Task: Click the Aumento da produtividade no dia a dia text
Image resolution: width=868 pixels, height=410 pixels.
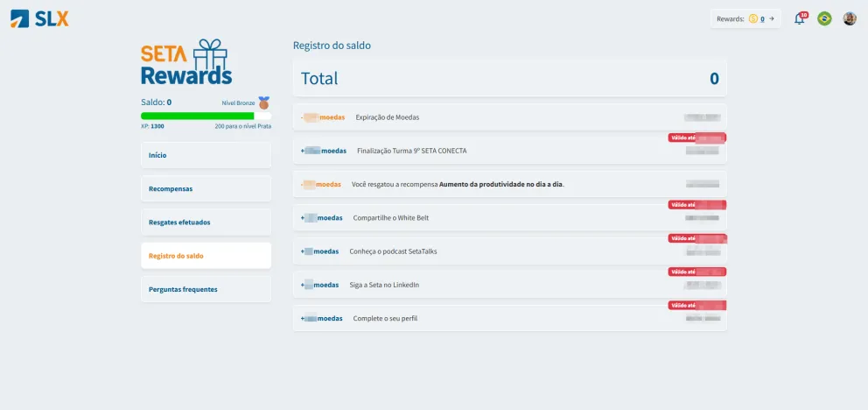Action: point(501,185)
